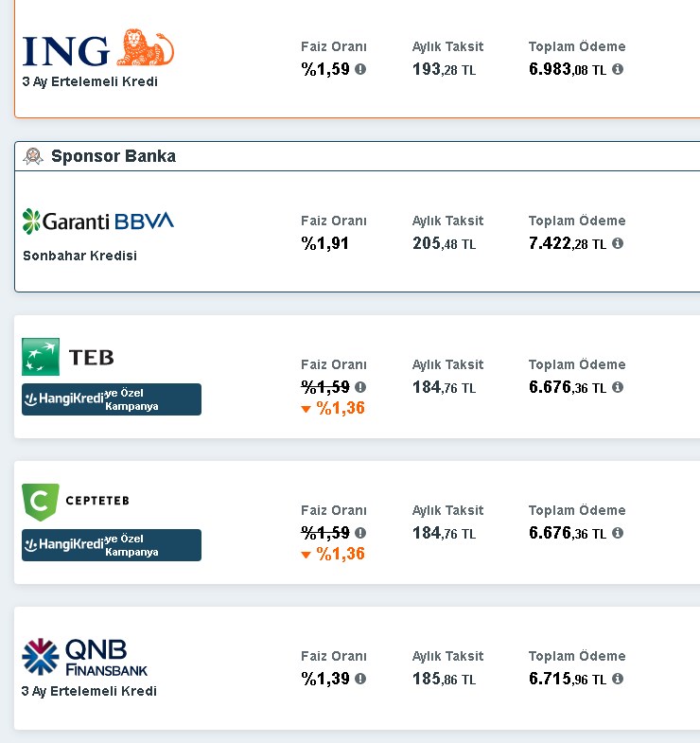Click TEB discounted rate %1,36
700x743 pixels.
pyautogui.click(x=340, y=408)
